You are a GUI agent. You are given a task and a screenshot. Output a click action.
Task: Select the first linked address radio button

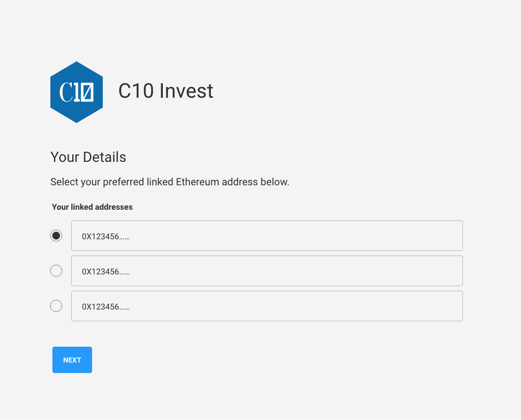coord(56,236)
